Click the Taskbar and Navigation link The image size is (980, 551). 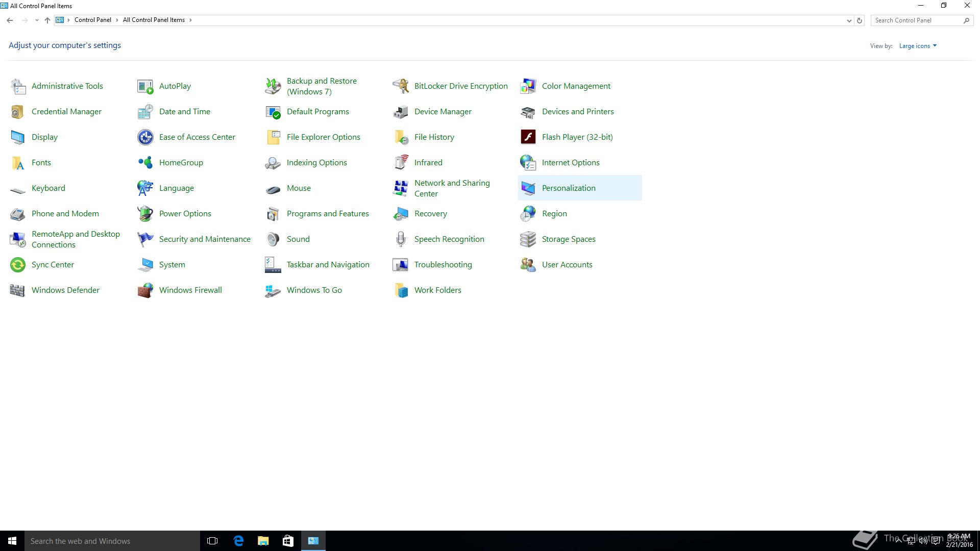coord(328,265)
